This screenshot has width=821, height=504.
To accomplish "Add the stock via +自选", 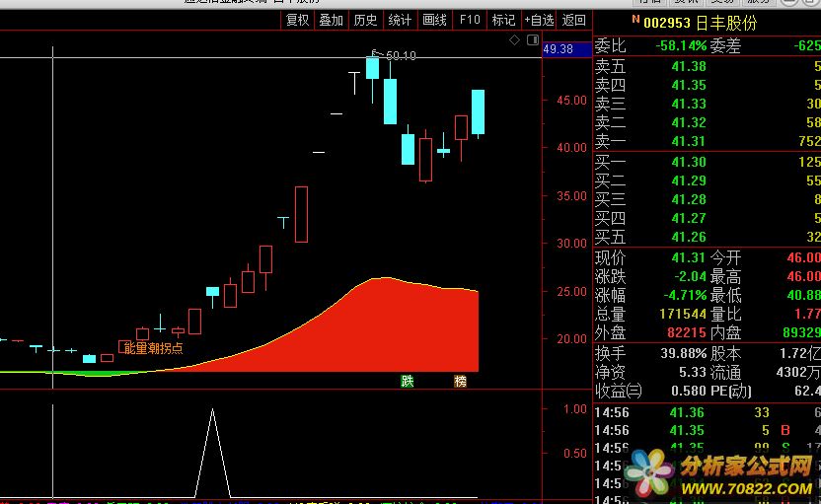I will pyautogui.click(x=539, y=20).
